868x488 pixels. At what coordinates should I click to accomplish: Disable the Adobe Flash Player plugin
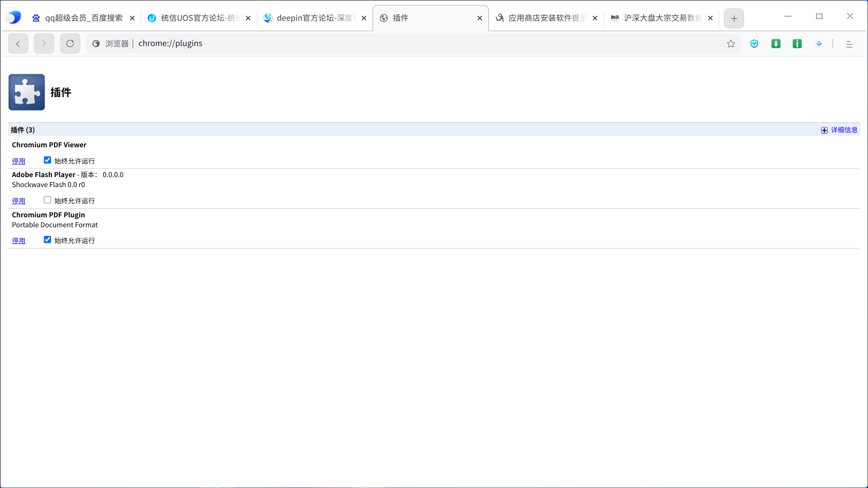(19, 201)
